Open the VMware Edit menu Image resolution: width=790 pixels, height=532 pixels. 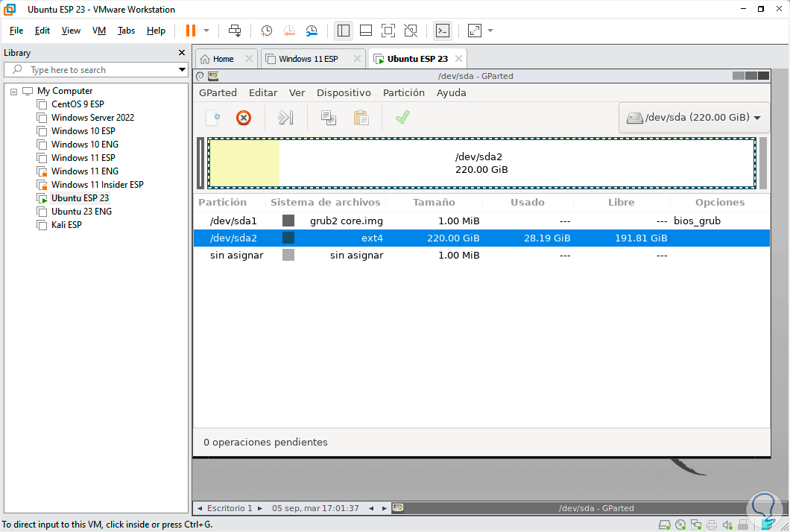point(42,31)
